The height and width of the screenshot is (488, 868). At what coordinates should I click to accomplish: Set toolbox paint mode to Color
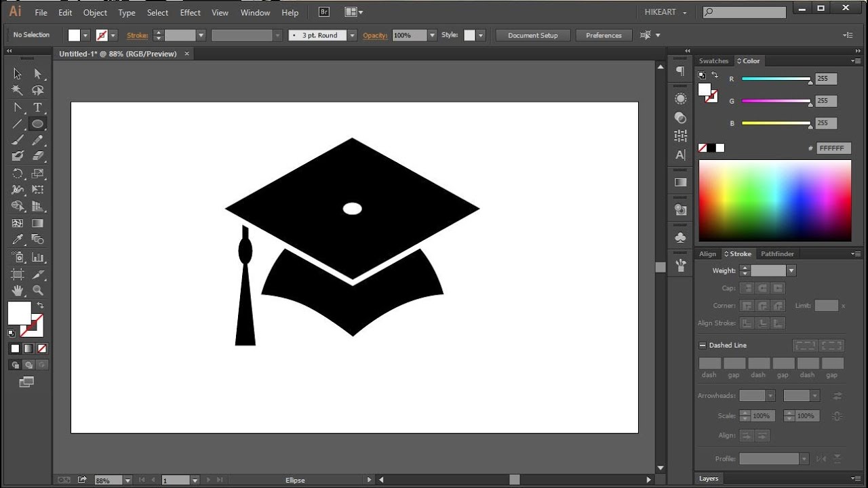pos(15,348)
